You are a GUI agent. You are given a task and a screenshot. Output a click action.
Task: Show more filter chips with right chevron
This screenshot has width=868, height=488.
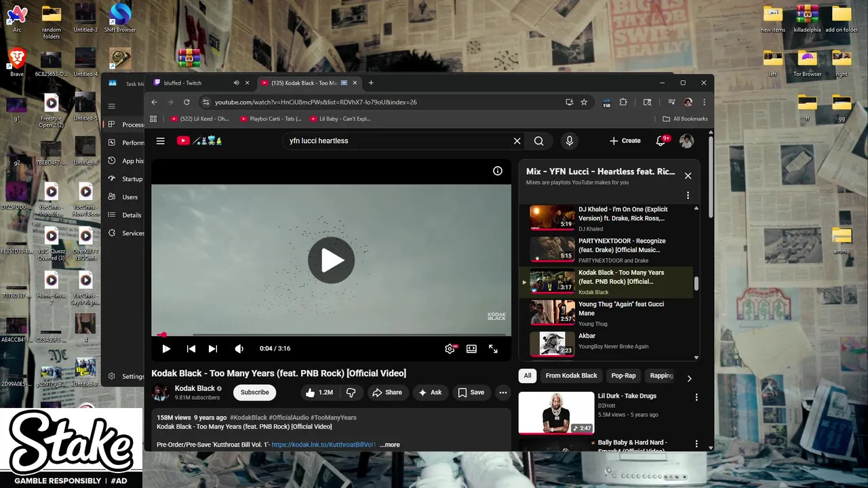click(x=689, y=379)
